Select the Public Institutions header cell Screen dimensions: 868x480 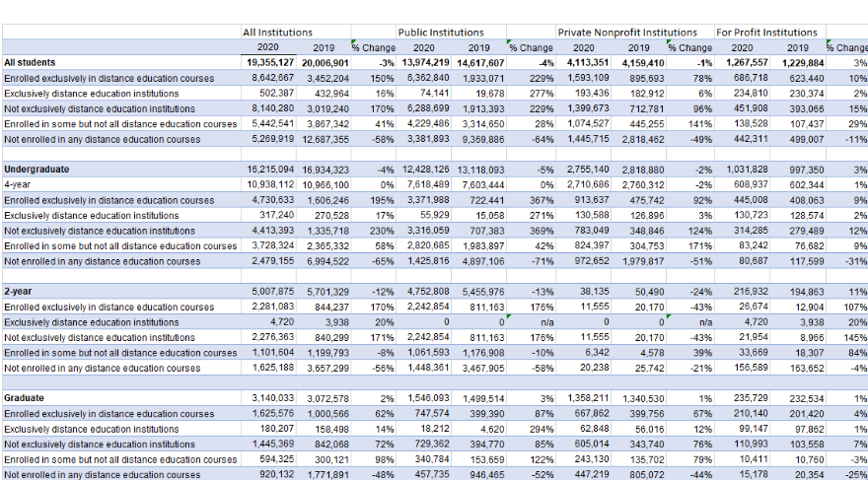click(x=451, y=33)
